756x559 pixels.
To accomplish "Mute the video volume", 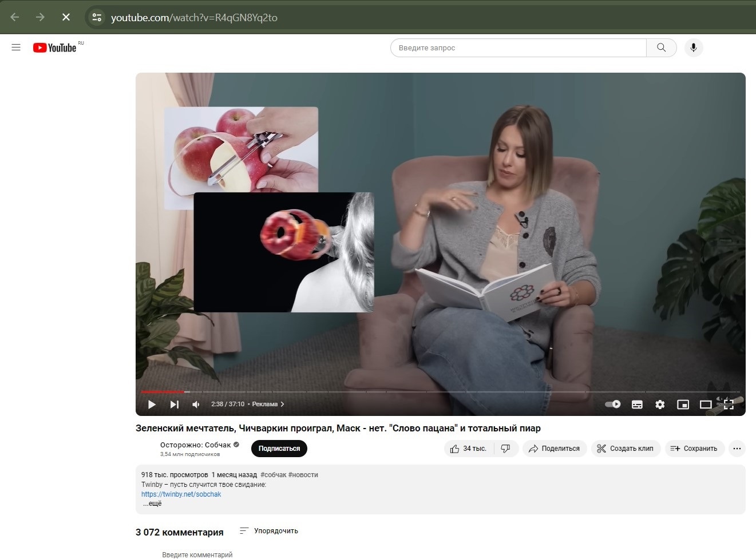I will click(196, 405).
